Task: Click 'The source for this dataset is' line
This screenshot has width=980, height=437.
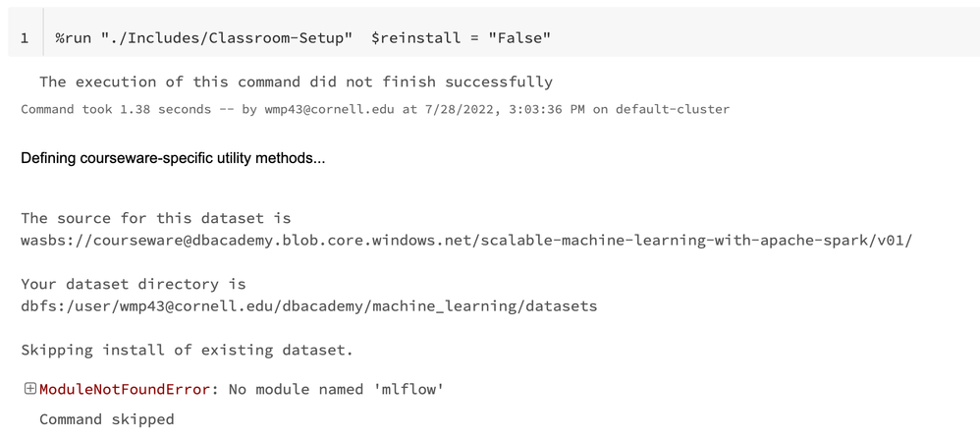Action: [155, 218]
